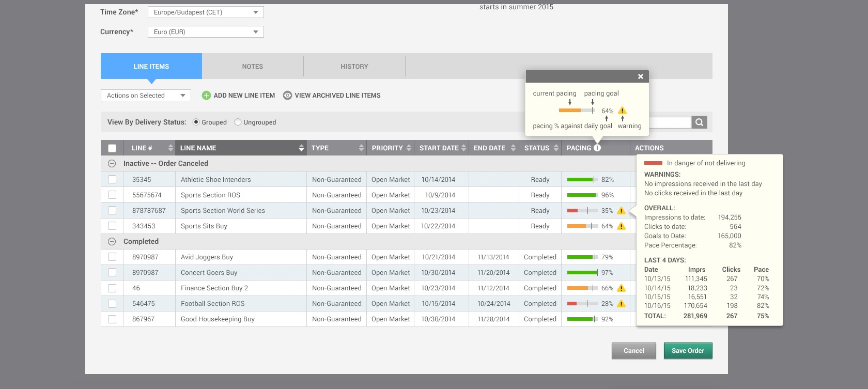Image resolution: width=868 pixels, height=389 pixels.
Task: Check the box for Athletic Shoe Intenders
Action: (x=112, y=180)
